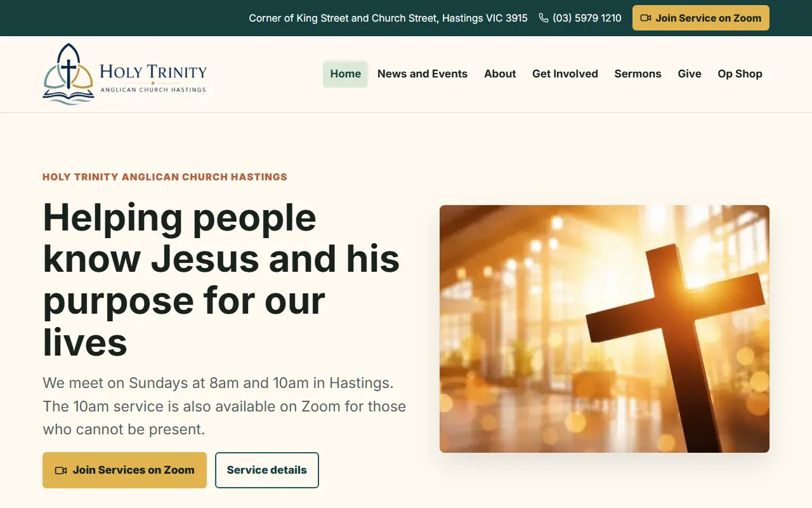Screen dimensions: 812x508
Task: Select Get Involved in navigation
Action: [x=565, y=74]
